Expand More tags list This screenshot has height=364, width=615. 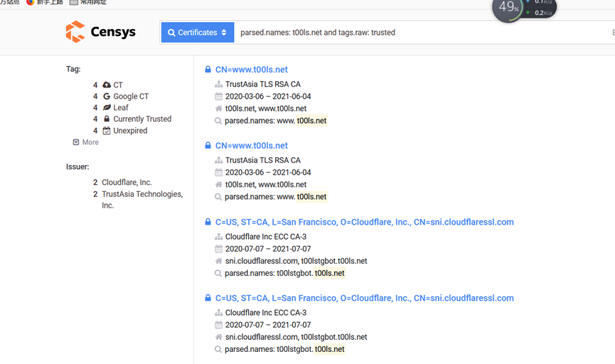(86, 142)
